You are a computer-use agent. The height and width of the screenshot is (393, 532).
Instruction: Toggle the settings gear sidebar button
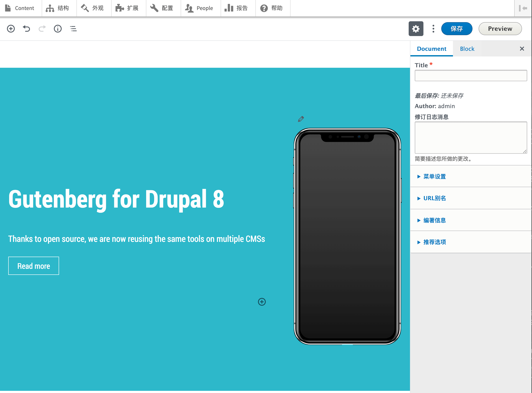[x=416, y=29]
